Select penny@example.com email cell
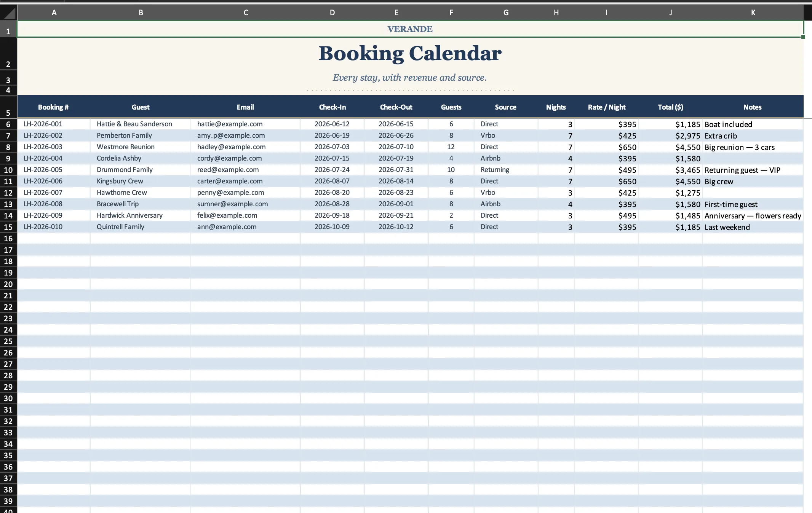The height and width of the screenshot is (513, 812). coord(246,193)
